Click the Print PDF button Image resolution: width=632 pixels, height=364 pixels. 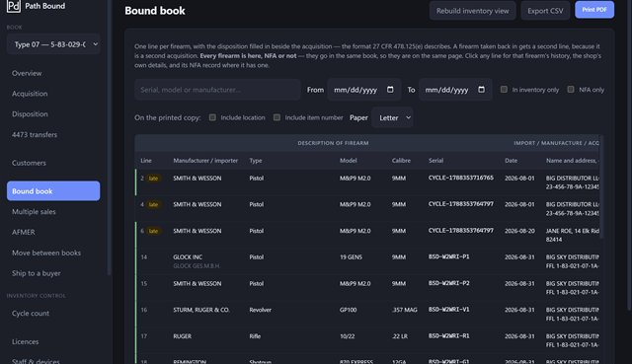point(594,10)
